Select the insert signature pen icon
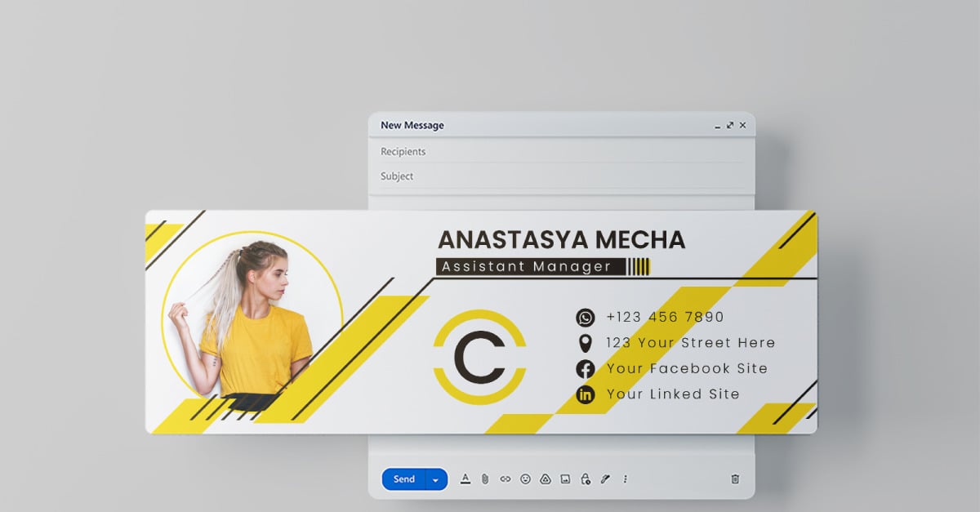Viewport: 980px width, 512px height. (604, 479)
